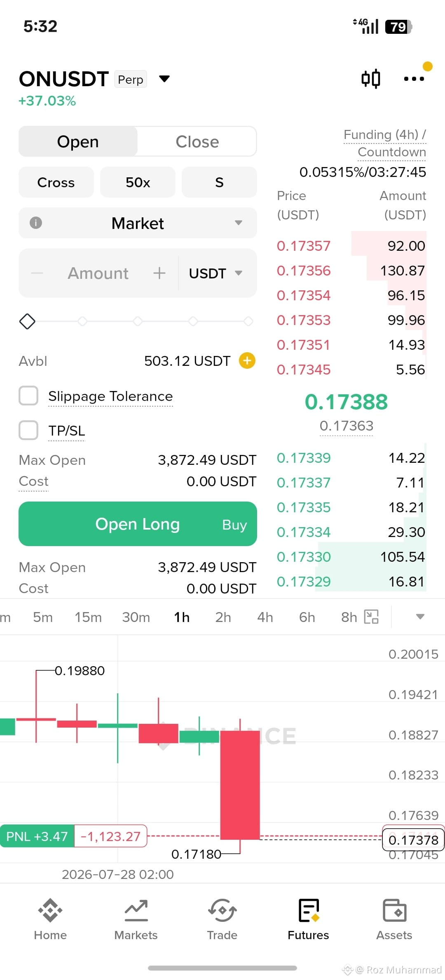Switch to the Close position tab
Image resolution: width=445 pixels, height=980 pixels.
click(197, 141)
